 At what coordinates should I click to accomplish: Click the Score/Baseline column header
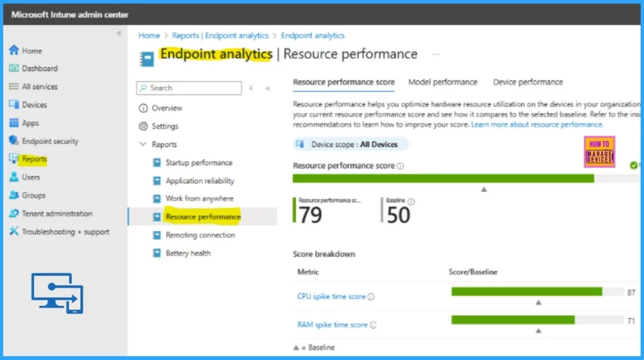(473, 272)
